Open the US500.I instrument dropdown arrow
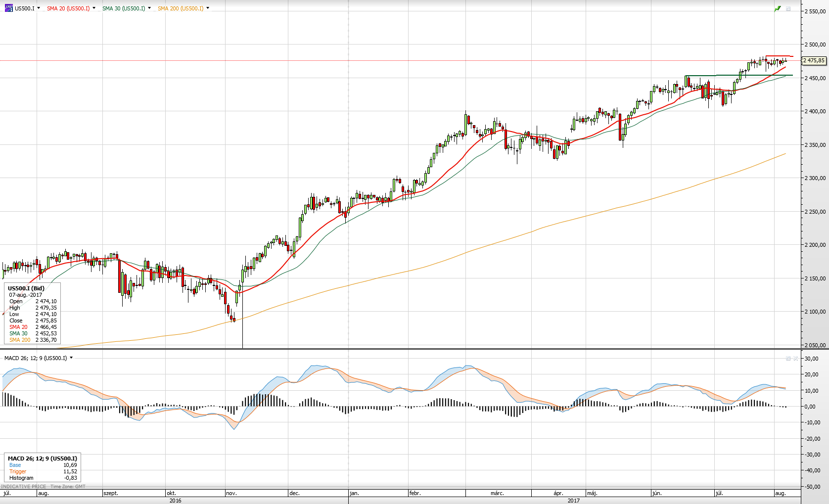 (39, 8)
